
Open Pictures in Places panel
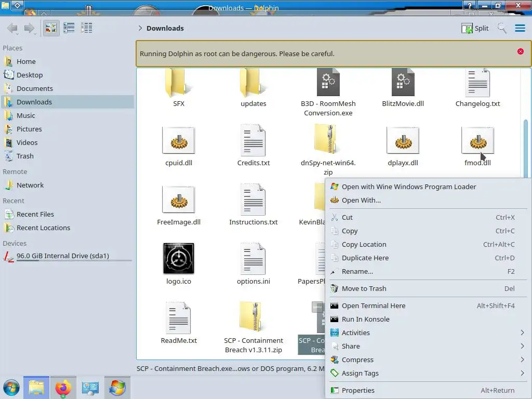[x=67, y=129]
